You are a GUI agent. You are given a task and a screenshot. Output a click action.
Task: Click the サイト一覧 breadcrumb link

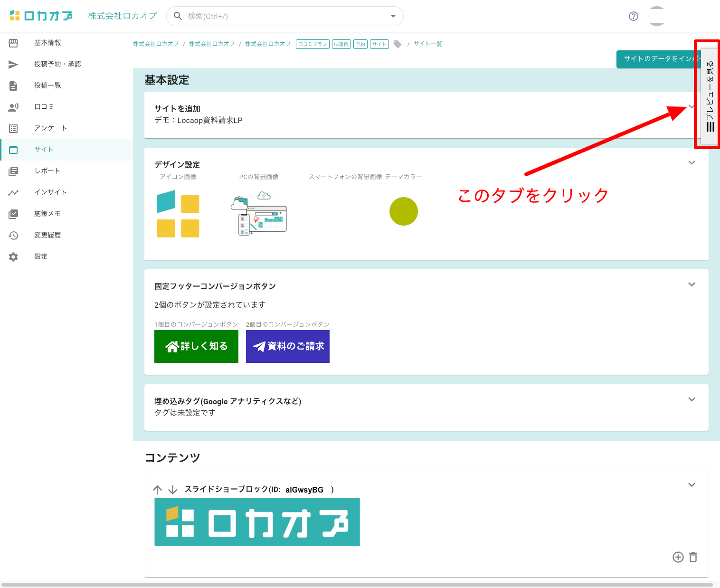tap(427, 44)
